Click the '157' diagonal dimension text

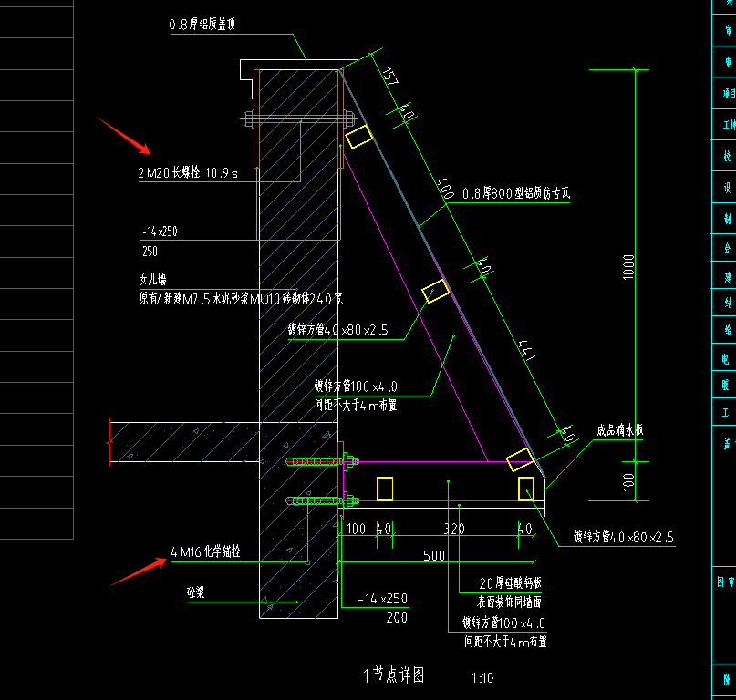[389, 76]
